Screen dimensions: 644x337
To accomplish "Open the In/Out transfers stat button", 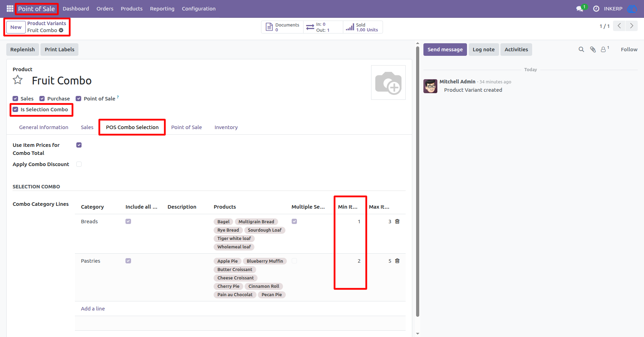I will click(x=323, y=27).
